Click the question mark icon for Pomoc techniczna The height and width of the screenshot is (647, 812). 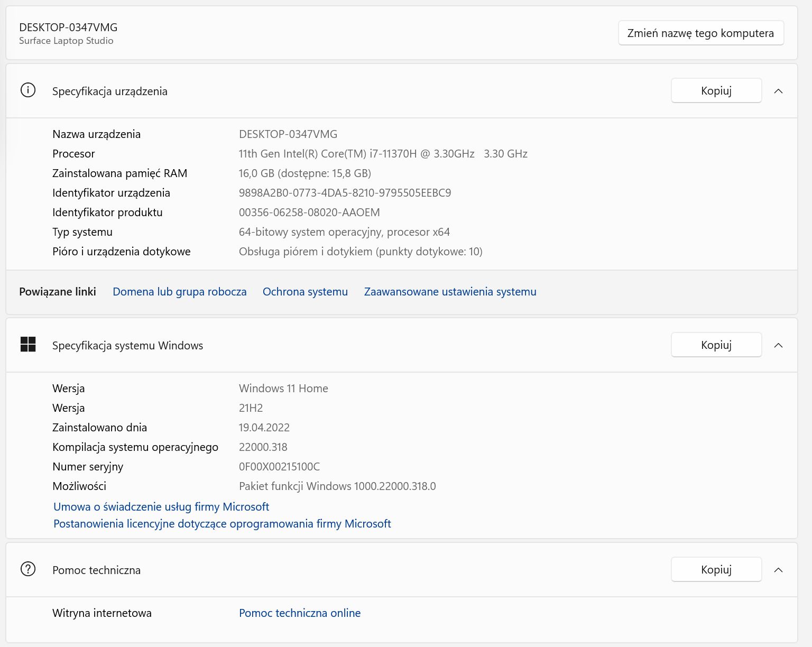pyautogui.click(x=28, y=569)
